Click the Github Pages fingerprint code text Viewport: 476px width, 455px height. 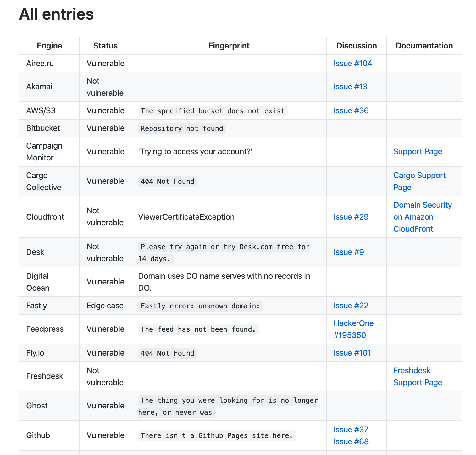tap(217, 435)
